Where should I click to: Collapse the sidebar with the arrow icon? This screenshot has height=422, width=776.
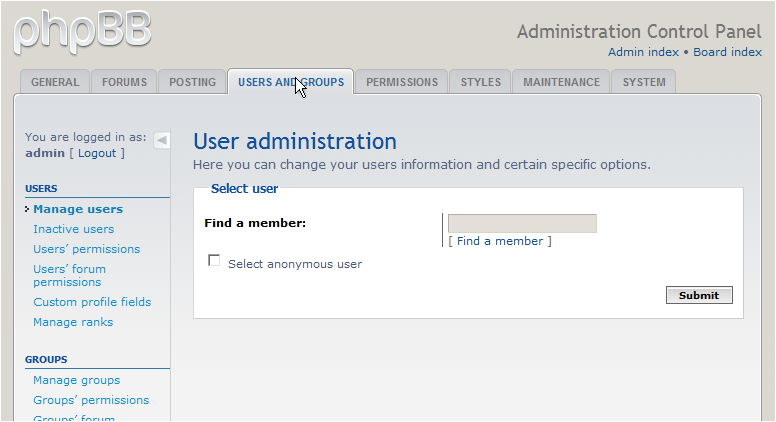click(161, 141)
